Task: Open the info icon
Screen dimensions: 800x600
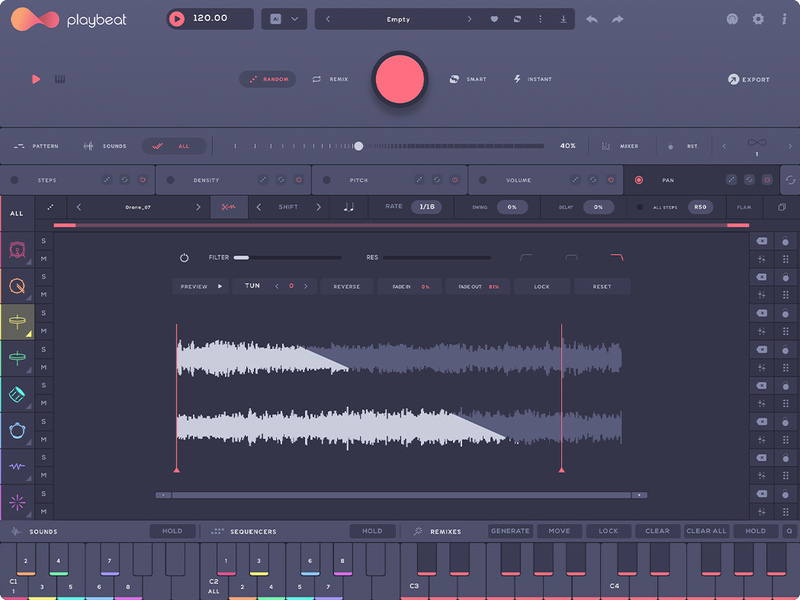Action: click(784, 19)
